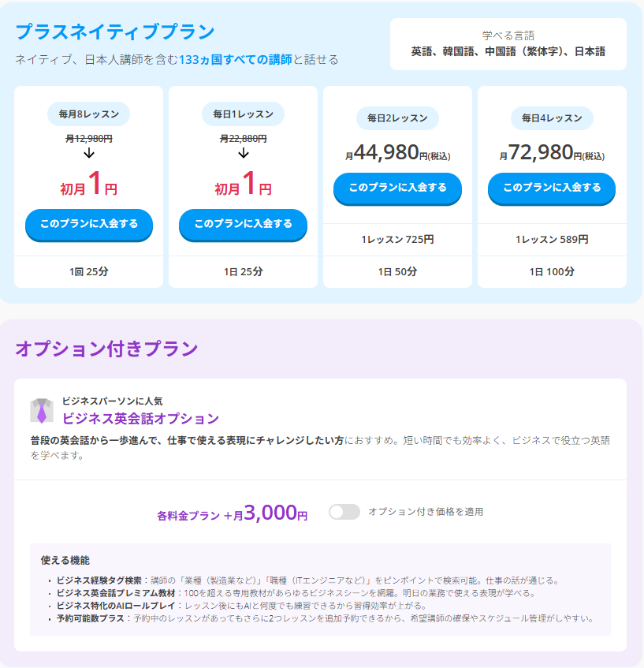The width and height of the screenshot is (644, 668).
Task: Click the 1日 100分 duration row
Action: click(552, 272)
